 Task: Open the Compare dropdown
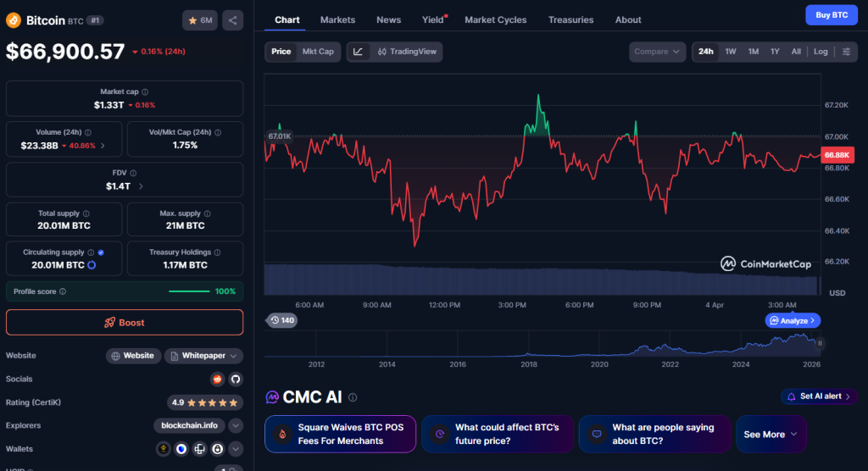click(x=658, y=52)
